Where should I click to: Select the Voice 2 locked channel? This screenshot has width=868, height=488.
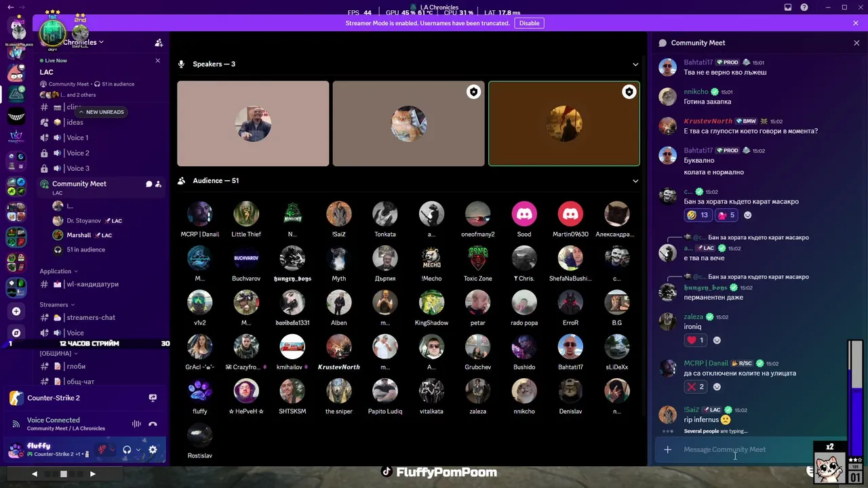coord(101,153)
